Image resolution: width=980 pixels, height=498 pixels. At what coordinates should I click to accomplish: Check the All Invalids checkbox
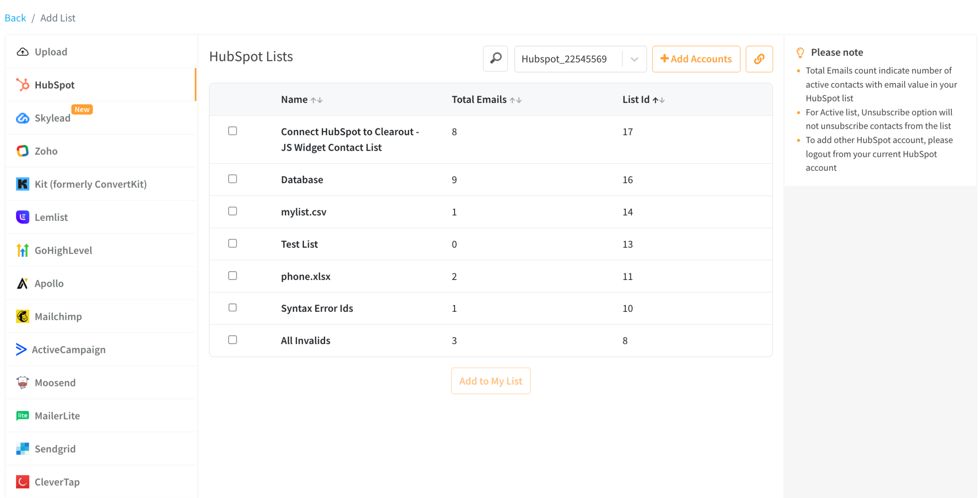pyautogui.click(x=232, y=340)
